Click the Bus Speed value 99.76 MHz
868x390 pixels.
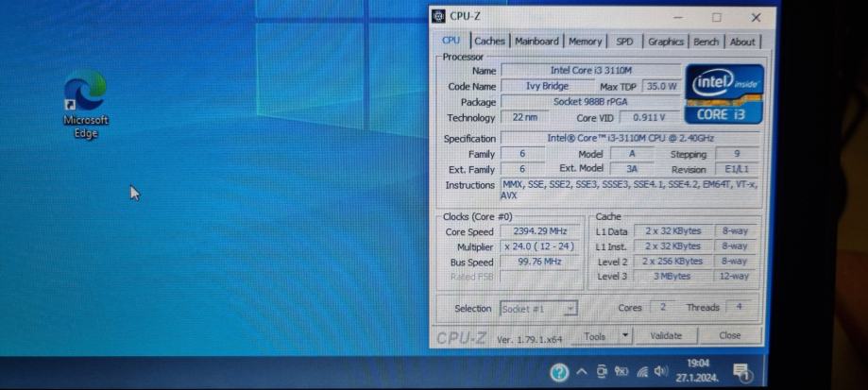(x=539, y=262)
